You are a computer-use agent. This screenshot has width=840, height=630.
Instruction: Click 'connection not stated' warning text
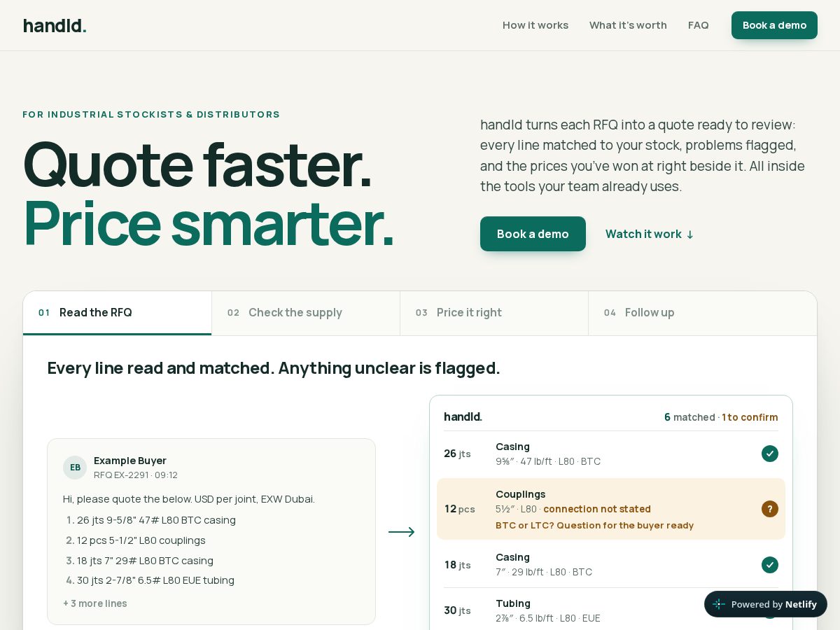click(x=597, y=509)
